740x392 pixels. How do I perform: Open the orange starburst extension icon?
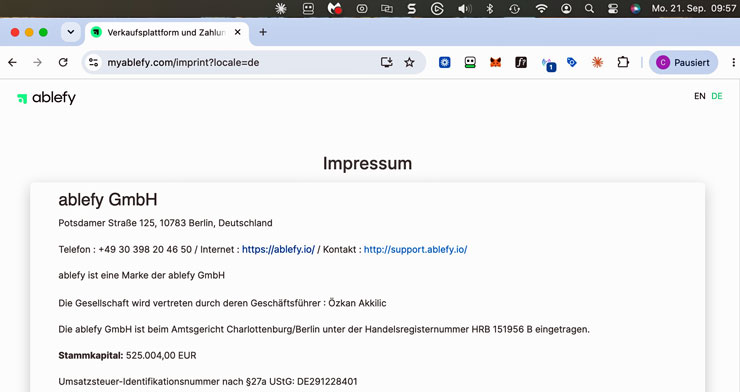pyautogui.click(x=597, y=62)
